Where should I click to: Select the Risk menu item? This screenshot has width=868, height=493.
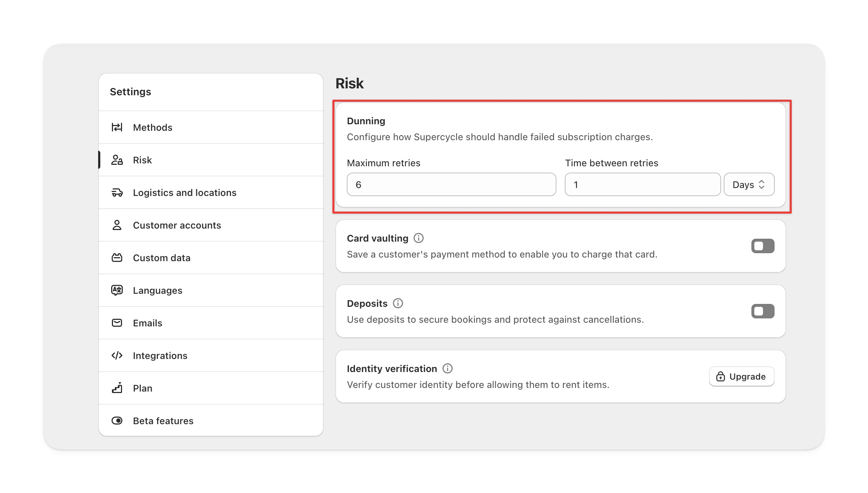click(142, 160)
